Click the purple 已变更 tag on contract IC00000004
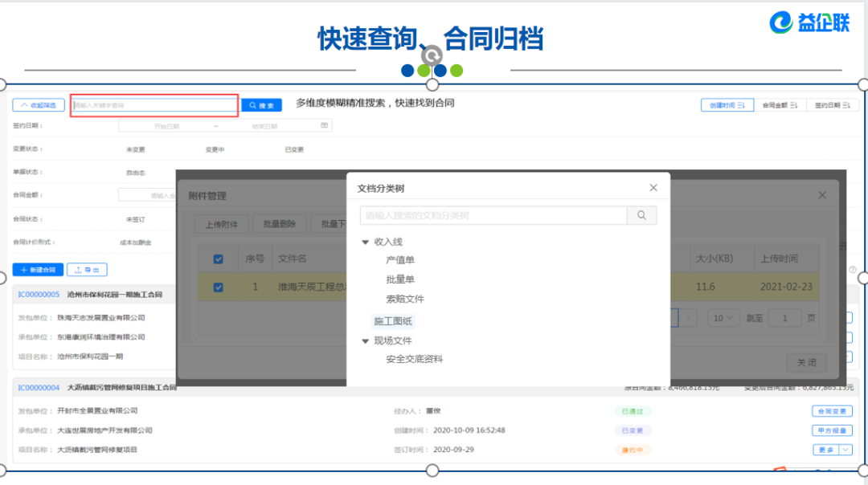 633,431
